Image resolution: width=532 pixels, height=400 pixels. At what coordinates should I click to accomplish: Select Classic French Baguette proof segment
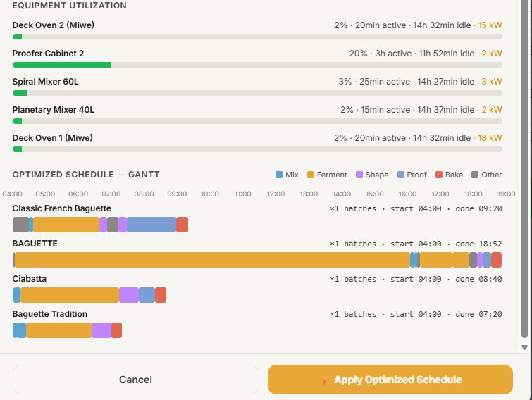point(151,225)
